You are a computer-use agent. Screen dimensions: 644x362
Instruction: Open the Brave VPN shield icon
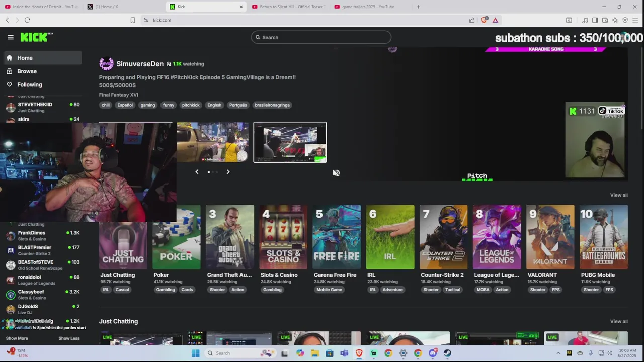625,20
